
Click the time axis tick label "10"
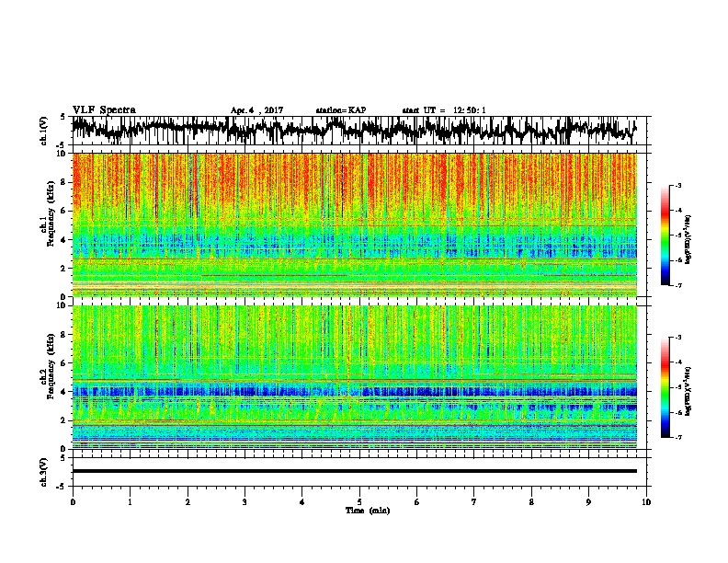point(646,502)
